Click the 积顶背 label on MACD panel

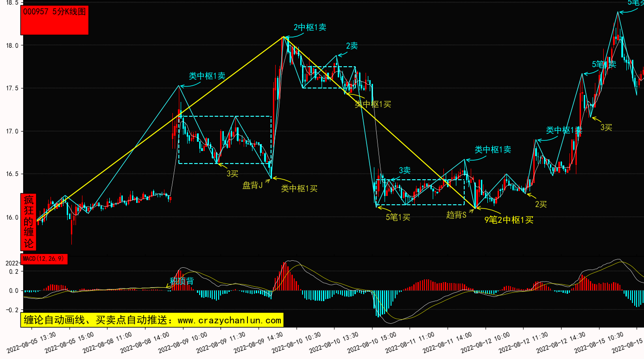pos(182,281)
